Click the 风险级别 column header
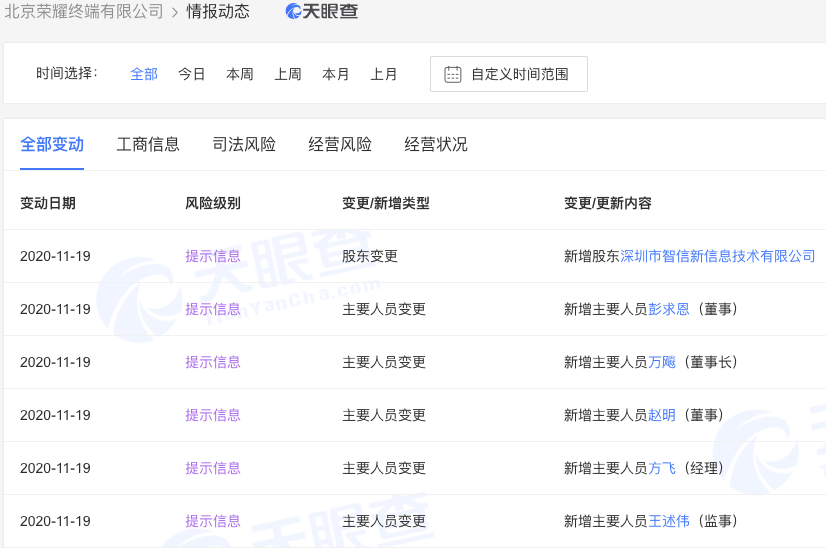The height and width of the screenshot is (548, 826). coord(213,203)
